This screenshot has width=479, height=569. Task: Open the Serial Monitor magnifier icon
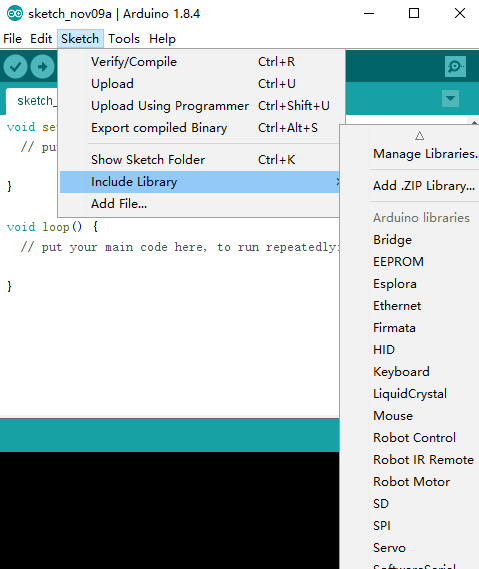click(x=455, y=66)
